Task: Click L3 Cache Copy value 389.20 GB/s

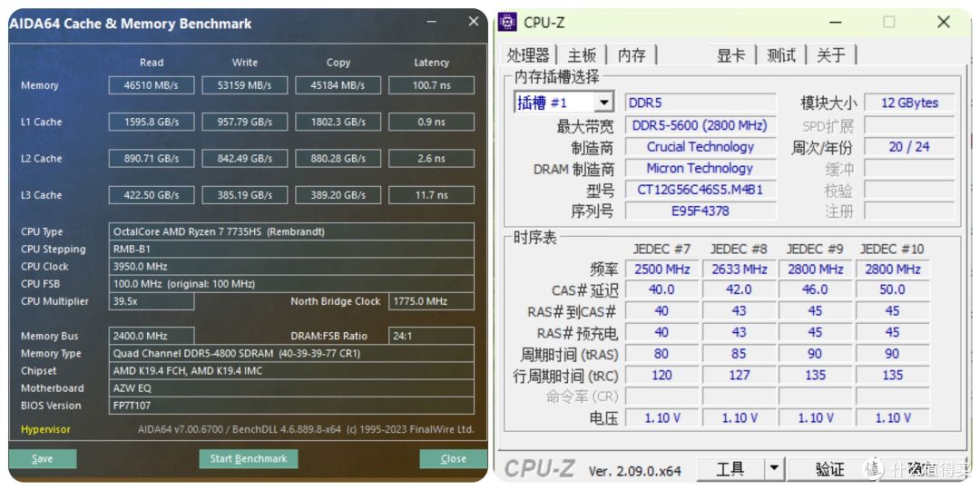Action: coord(338,195)
